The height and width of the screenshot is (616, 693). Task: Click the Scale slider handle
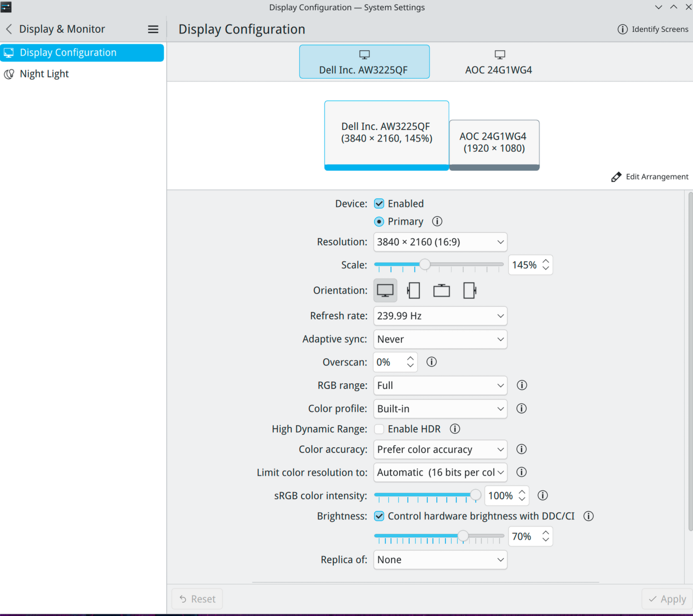[x=425, y=264]
